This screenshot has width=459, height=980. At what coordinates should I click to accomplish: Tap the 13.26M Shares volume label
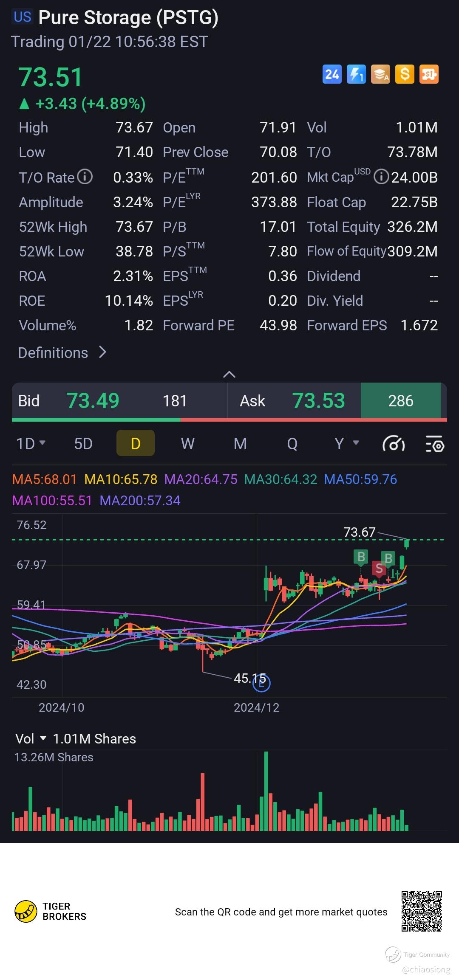click(x=54, y=758)
